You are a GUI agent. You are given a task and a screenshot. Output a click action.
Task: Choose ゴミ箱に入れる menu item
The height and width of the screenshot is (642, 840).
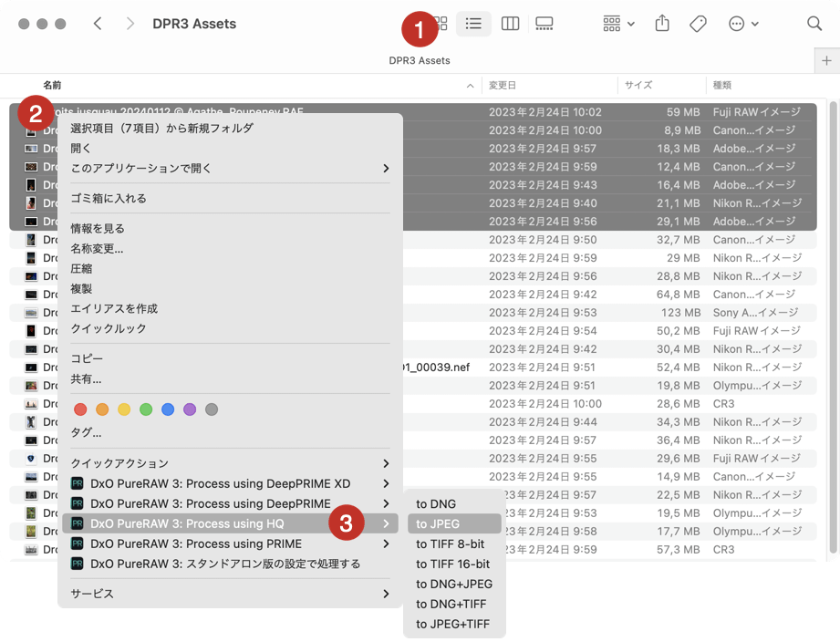point(109,198)
